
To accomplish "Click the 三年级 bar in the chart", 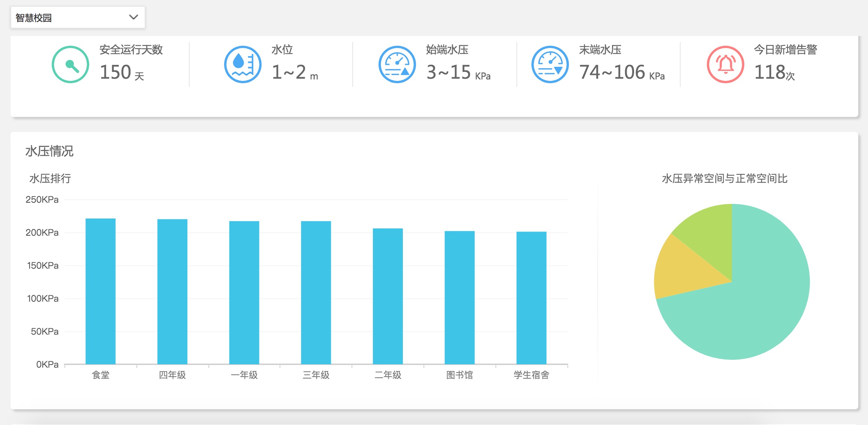I will (316, 293).
